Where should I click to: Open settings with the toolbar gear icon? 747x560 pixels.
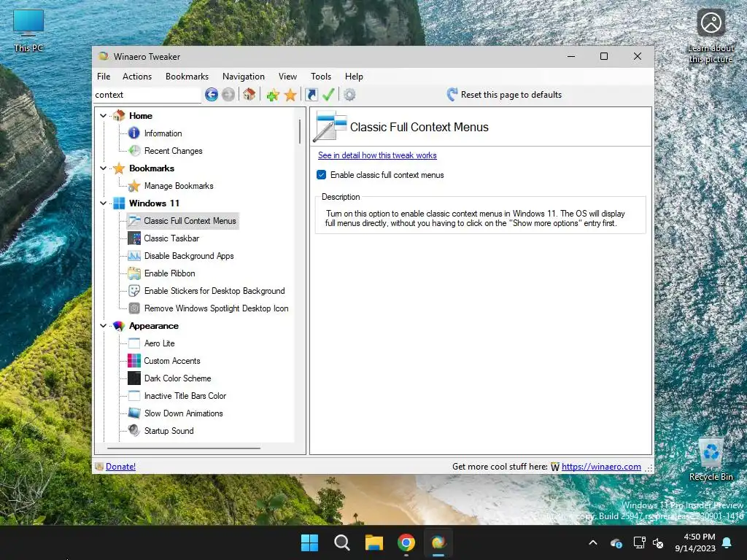(349, 95)
